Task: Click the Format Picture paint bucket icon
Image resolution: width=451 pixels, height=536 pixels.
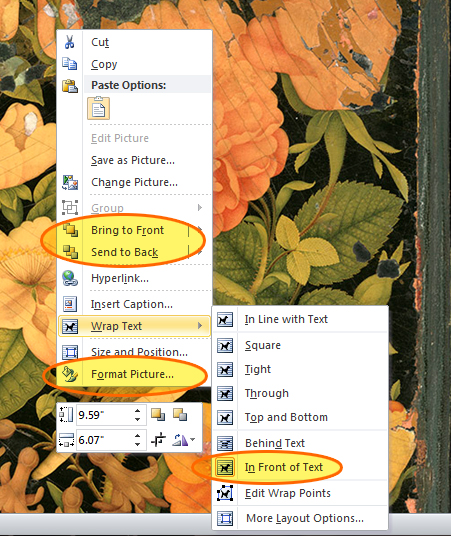Action: click(70, 374)
